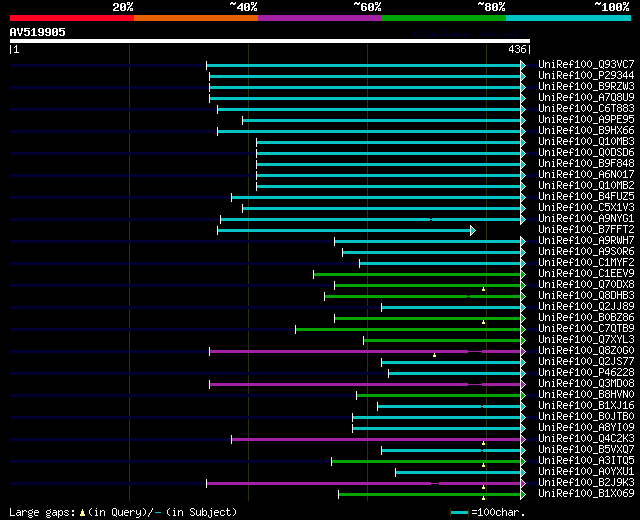The width and height of the screenshot is (640, 520).
Task: Click the UniRef100_B0BZ86 label
Action: (x=586, y=318)
